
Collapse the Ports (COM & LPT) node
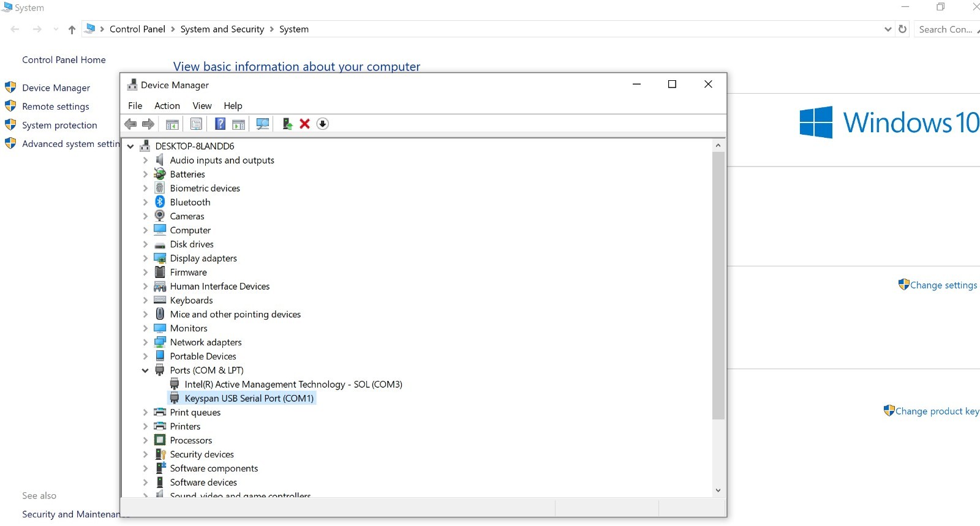point(145,370)
